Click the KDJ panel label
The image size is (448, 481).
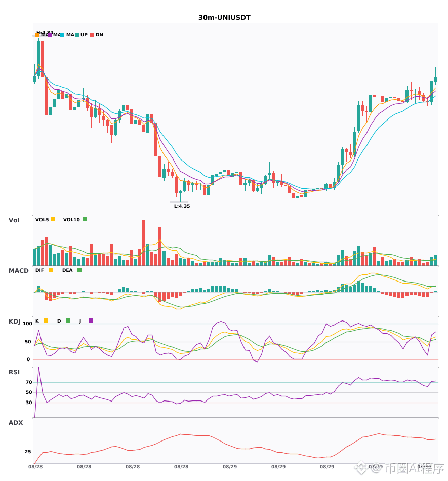click(x=14, y=322)
